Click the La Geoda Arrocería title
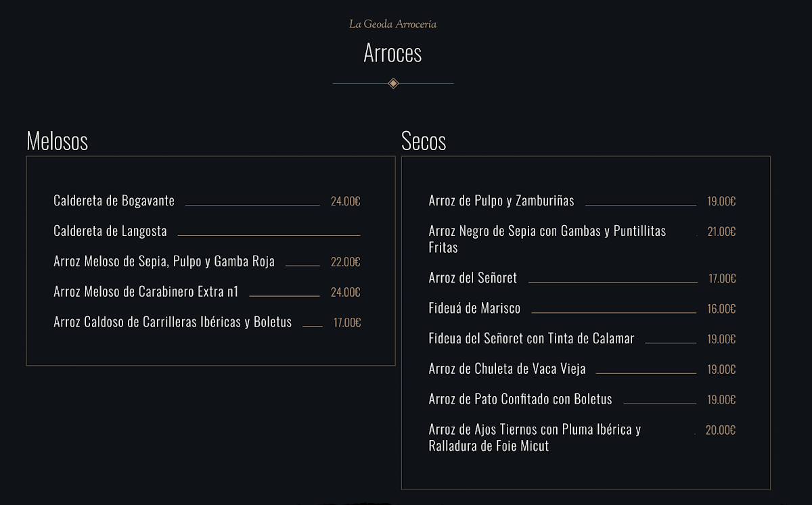This screenshot has width=812, height=505. point(392,24)
